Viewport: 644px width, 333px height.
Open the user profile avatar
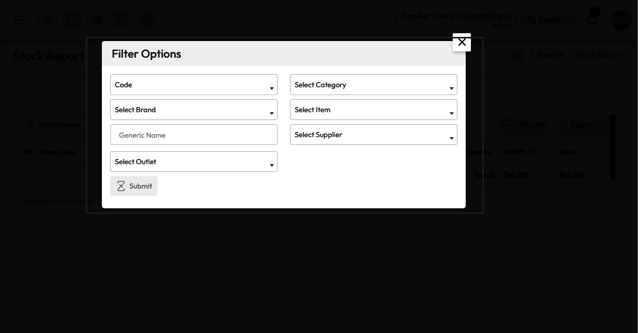tap(621, 20)
